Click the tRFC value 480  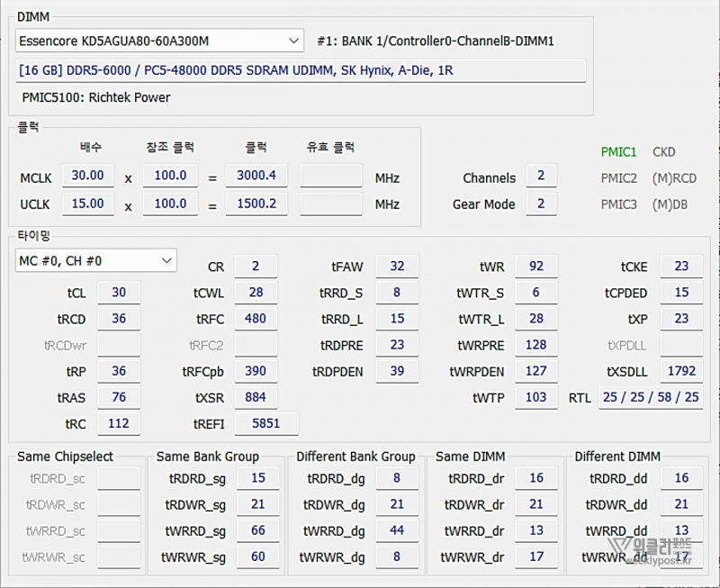pos(256,319)
